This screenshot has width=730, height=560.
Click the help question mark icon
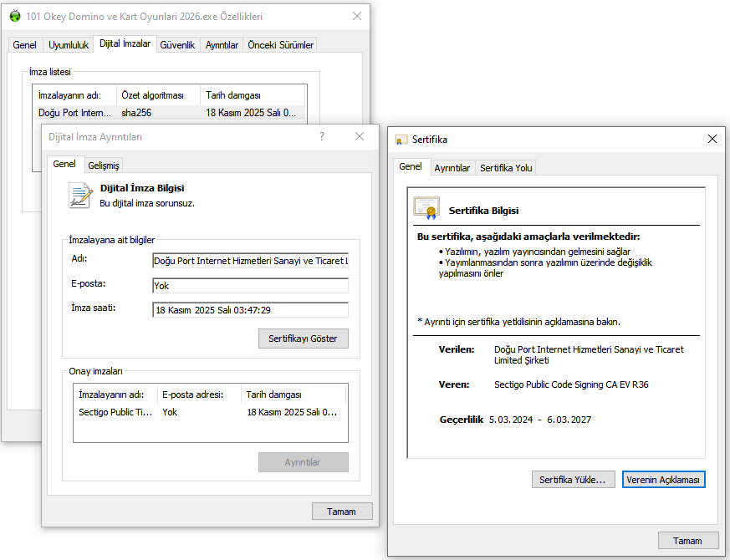click(322, 136)
